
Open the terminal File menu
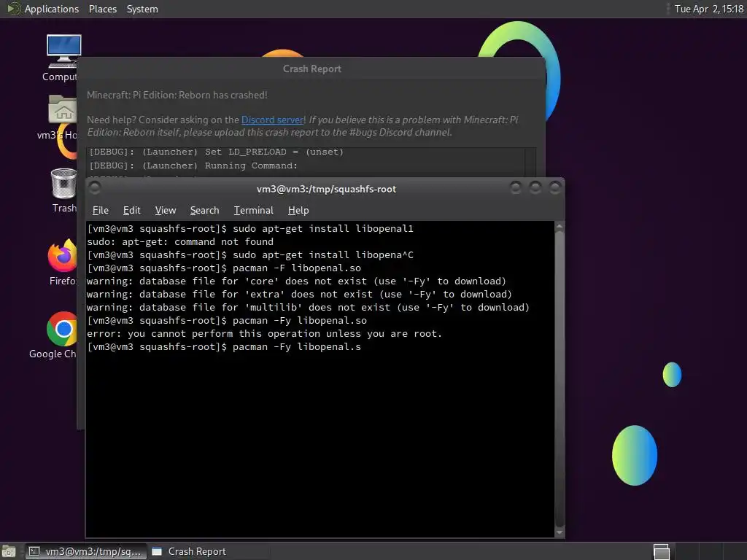click(x=100, y=211)
